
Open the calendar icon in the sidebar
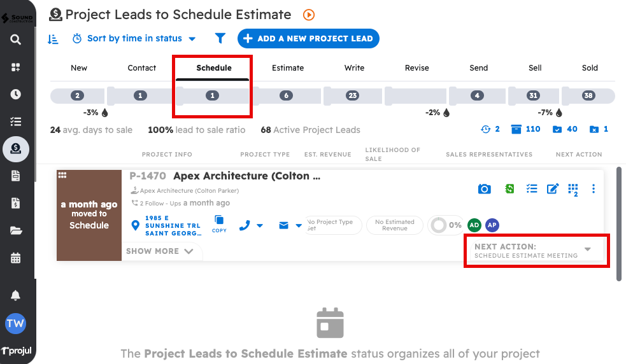coord(15,258)
